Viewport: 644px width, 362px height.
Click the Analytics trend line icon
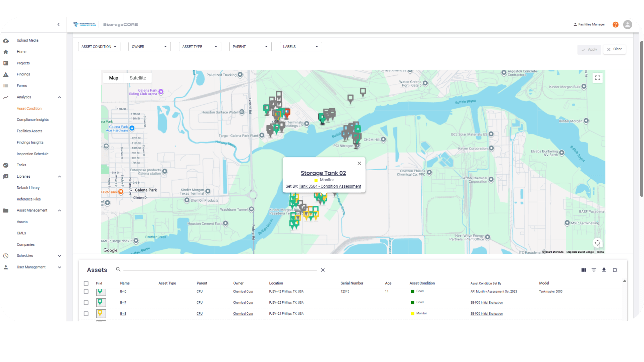pyautogui.click(x=6, y=97)
